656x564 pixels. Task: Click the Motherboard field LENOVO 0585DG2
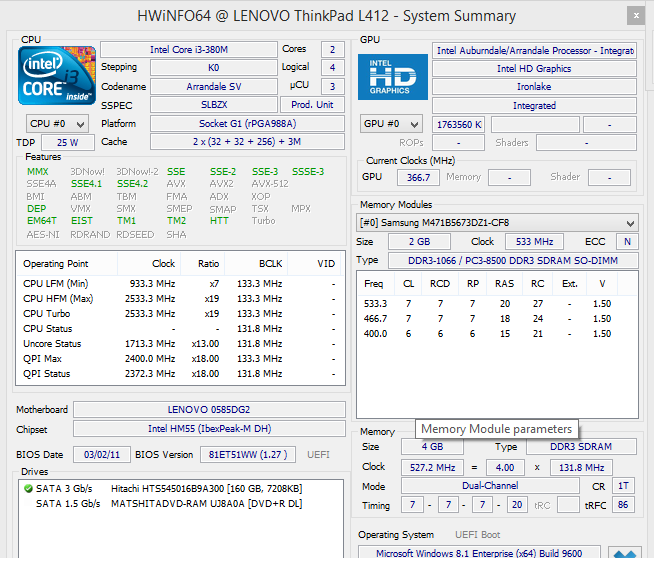(209, 409)
